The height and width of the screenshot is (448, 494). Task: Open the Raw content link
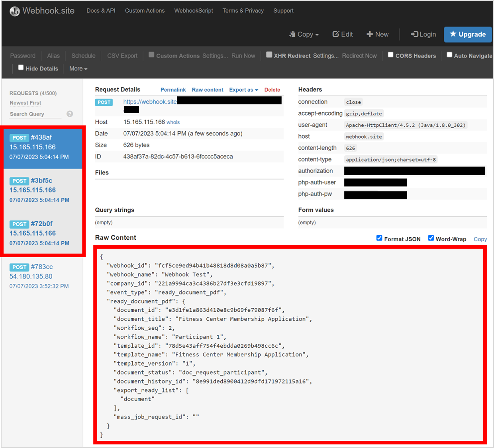click(208, 90)
